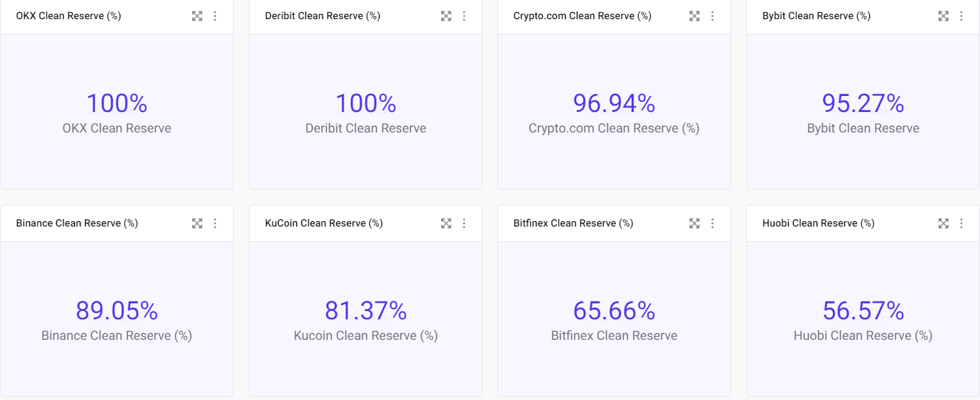Expand the Binance Clean Reserve panel
This screenshot has width=980, height=400.
tap(197, 223)
